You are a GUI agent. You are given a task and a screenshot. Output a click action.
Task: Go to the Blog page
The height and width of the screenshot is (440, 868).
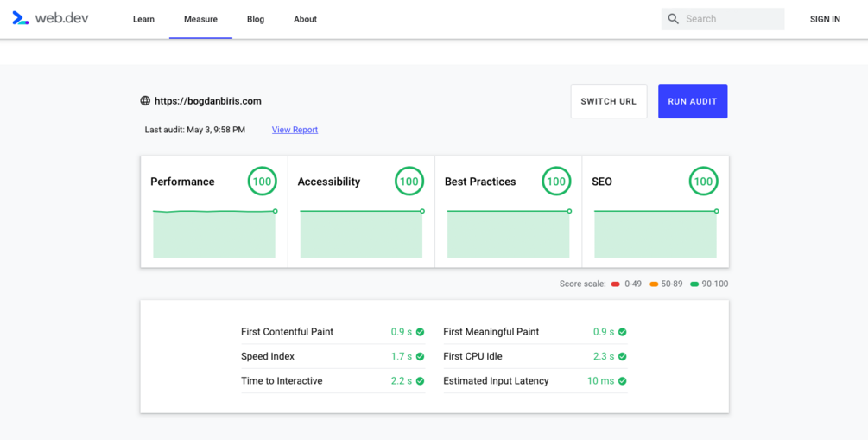click(256, 19)
